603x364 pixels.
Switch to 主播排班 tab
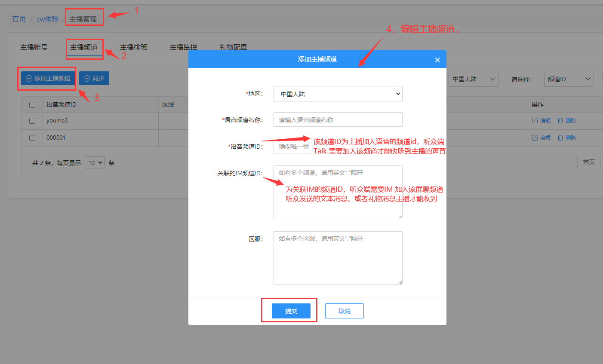(x=134, y=47)
